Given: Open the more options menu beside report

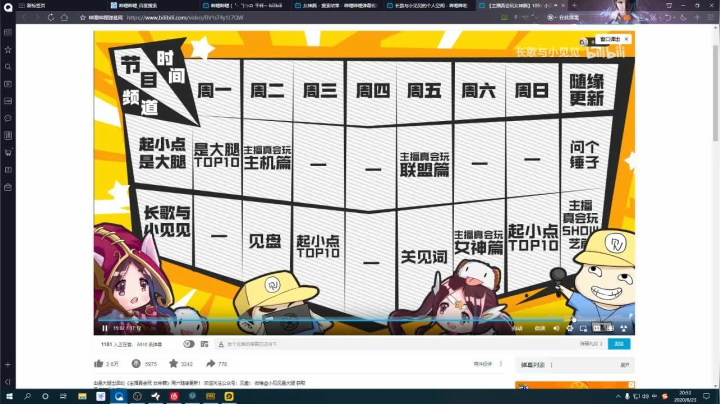Looking at the screenshot, I should (x=501, y=364).
